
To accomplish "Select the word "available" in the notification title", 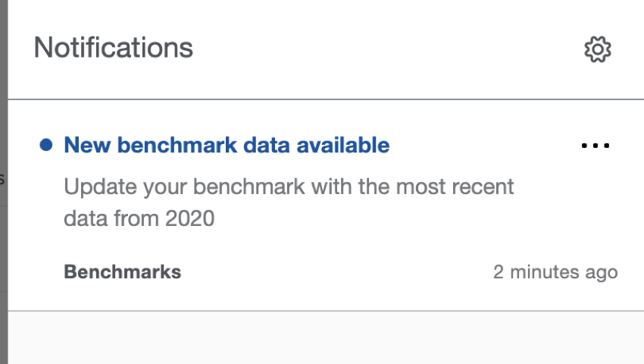I will [343, 145].
